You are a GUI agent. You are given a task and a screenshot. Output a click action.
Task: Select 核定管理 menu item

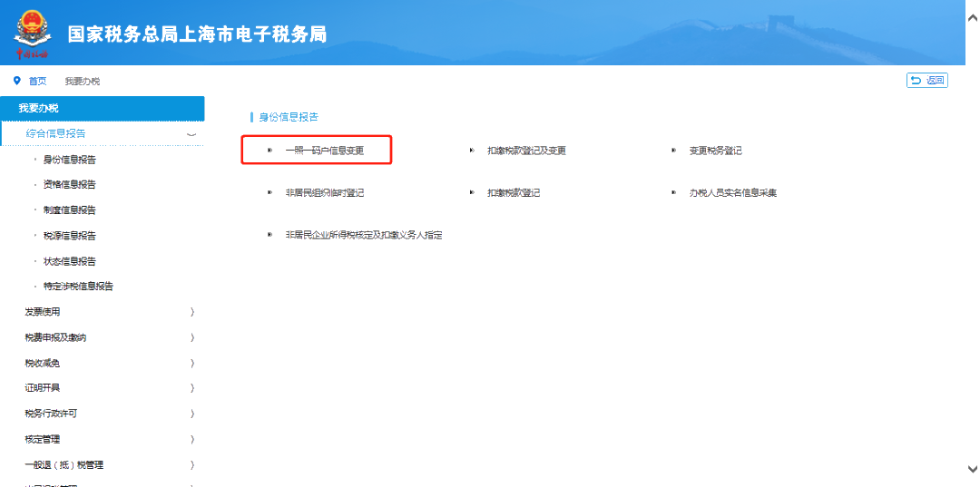(x=43, y=440)
